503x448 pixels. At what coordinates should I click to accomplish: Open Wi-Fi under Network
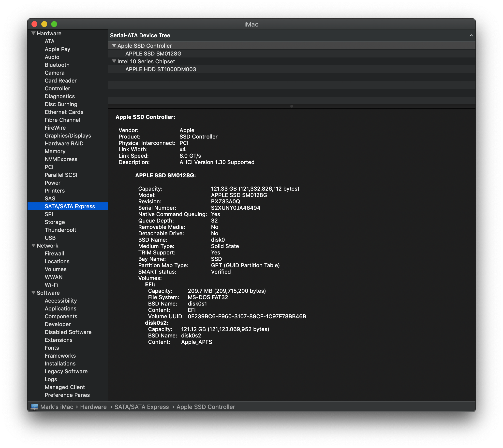[x=51, y=285]
